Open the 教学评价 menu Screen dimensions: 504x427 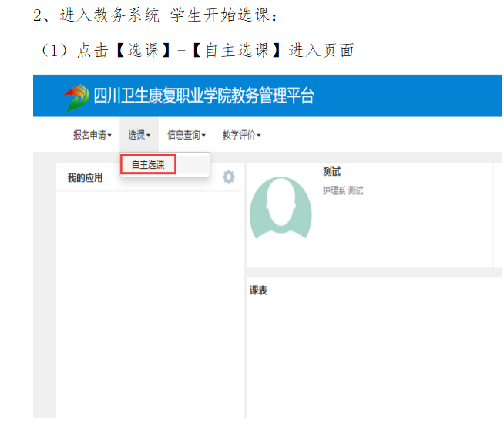239,135
